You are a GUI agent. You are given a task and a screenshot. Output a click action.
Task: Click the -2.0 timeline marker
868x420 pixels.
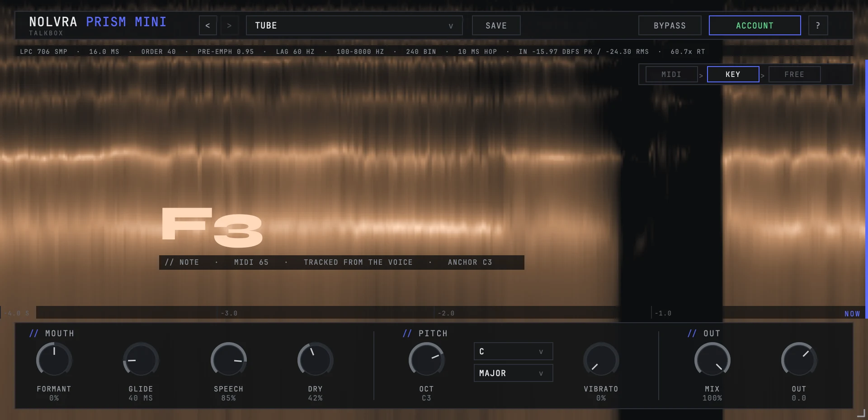tap(446, 313)
